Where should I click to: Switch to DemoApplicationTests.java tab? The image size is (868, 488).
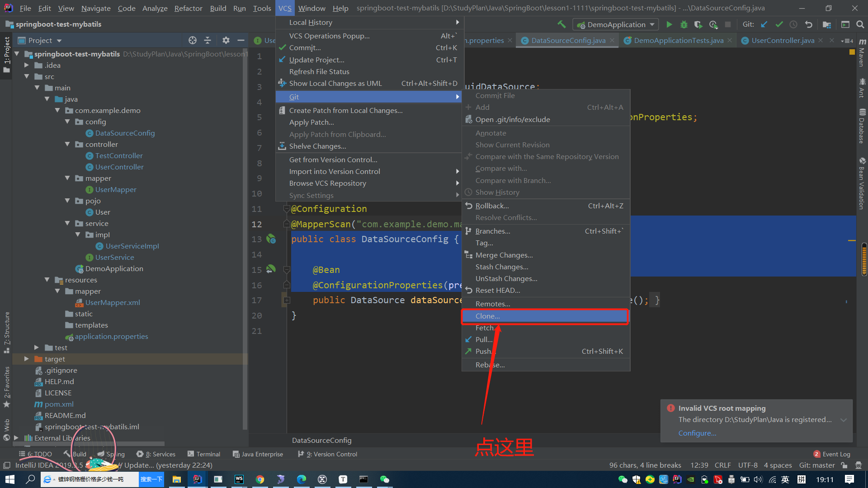coord(679,40)
